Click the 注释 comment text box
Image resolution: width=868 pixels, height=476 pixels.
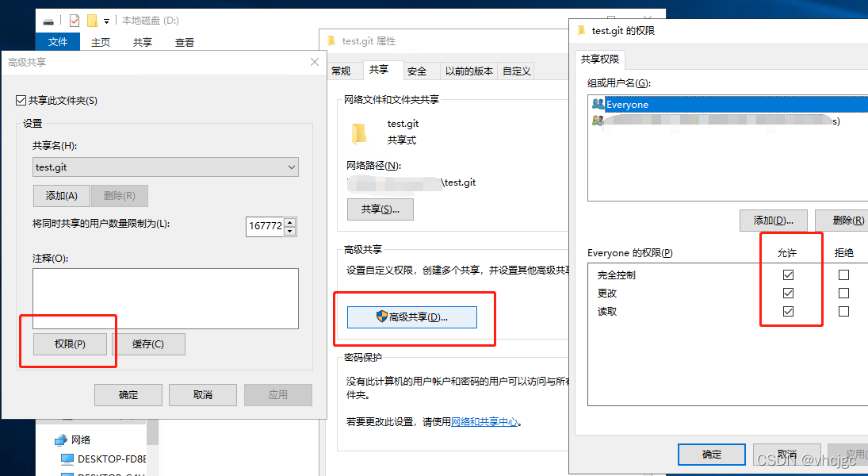click(x=166, y=298)
